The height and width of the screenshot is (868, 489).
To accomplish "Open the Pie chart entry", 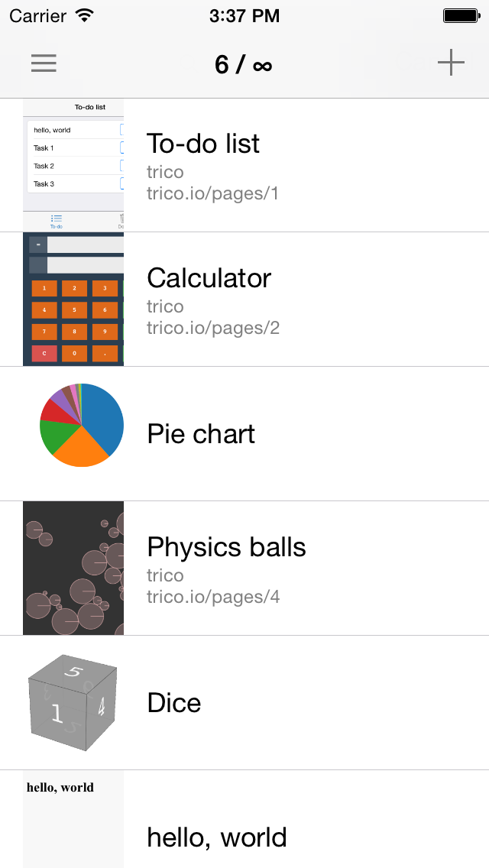I will tap(201, 434).
